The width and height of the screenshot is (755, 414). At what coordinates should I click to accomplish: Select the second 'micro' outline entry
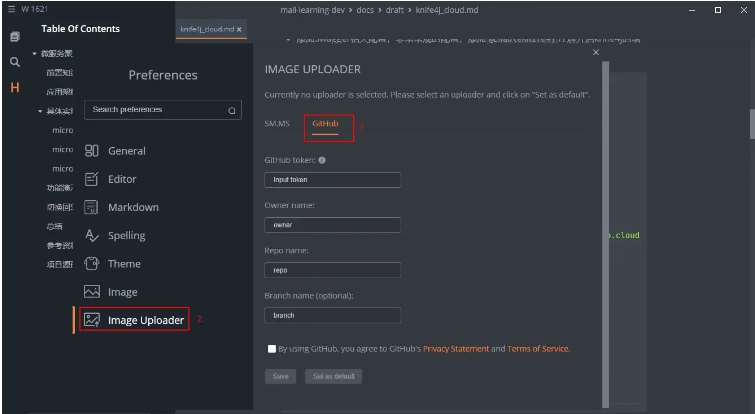coord(63,150)
